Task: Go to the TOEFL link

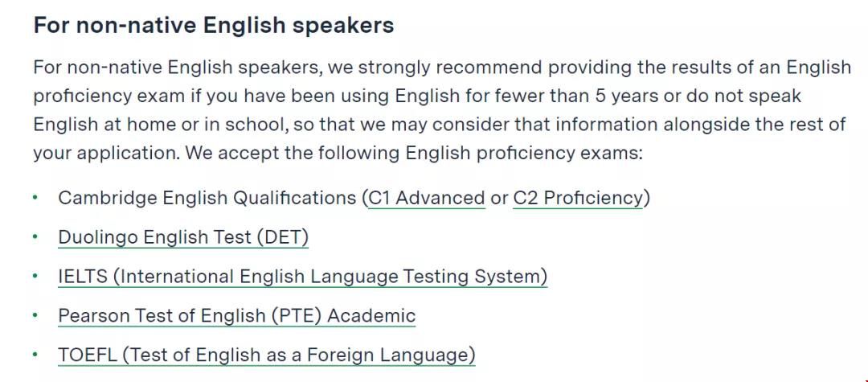Action: [x=267, y=355]
